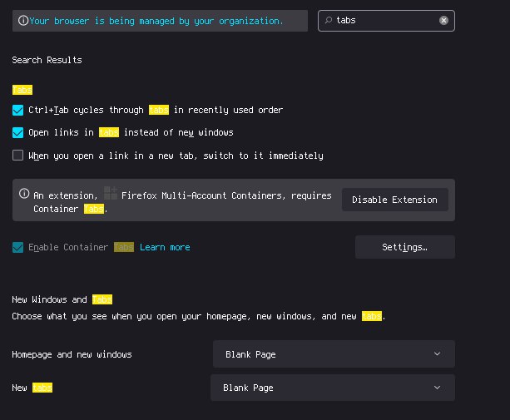This screenshot has width=510, height=420.
Task: Click 'Homepage and new windows' label
Action: (72, 354)
